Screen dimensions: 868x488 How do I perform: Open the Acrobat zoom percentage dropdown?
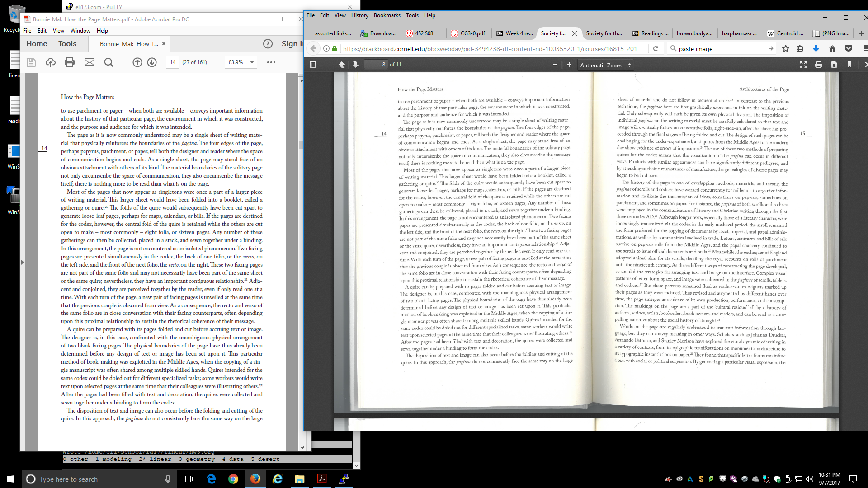point(252,62)
